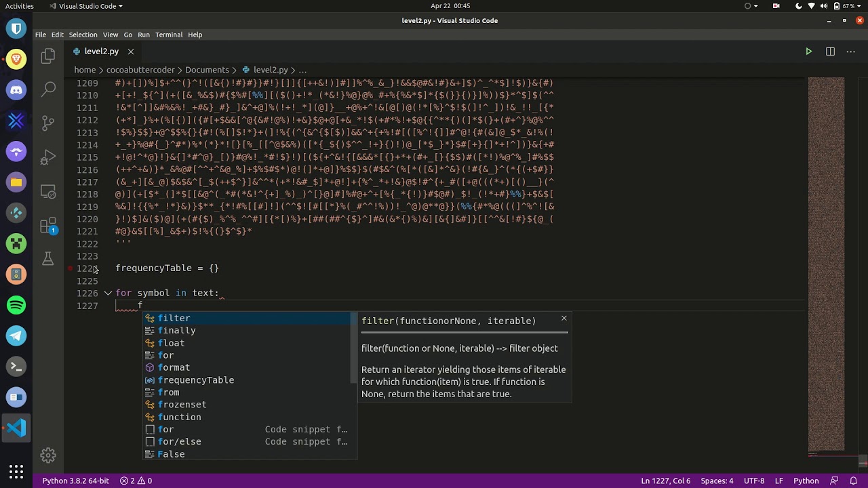Screen dimensions: 868x488
Task: Click Spaces: 4 indentation setting
Action: point(717,481)
